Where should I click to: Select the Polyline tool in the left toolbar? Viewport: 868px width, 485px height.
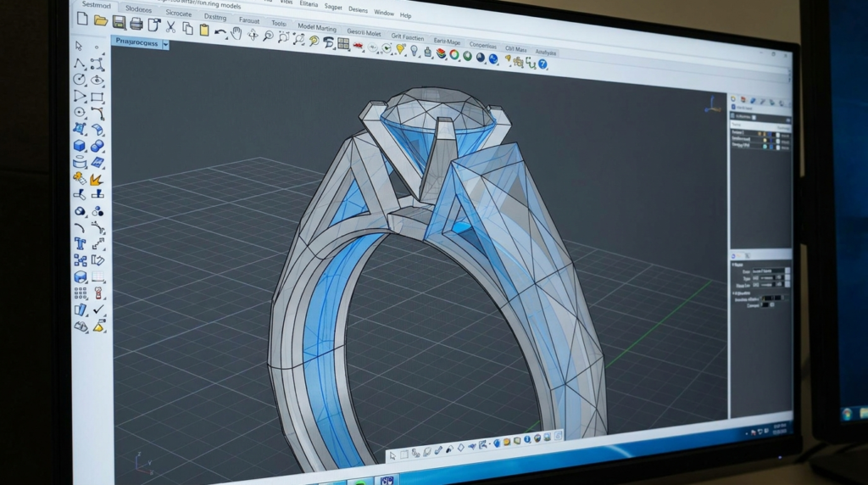click(x=79, y=63)
